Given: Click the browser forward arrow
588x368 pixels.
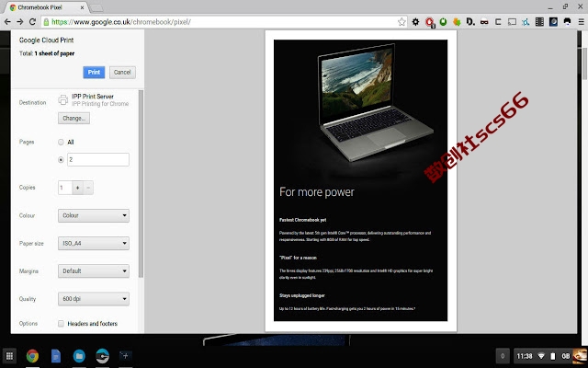Looking at the screenshot, I should click(x=20, y=22).
